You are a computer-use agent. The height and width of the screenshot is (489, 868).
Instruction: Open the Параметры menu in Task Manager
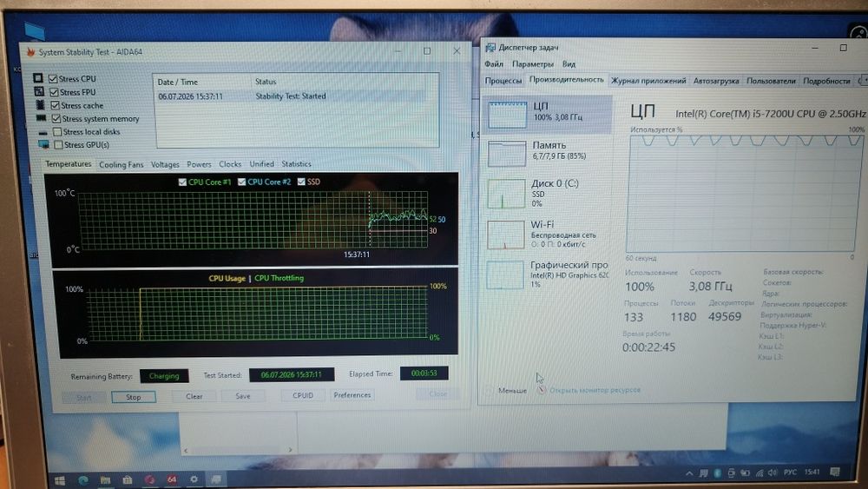(x=533, y=64)
